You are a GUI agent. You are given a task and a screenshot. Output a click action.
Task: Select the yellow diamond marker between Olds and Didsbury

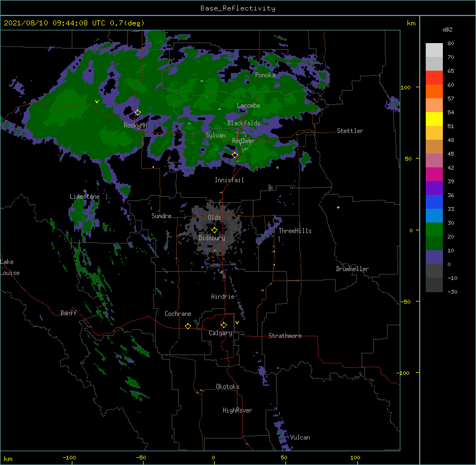pyautogui.click(x=214, y=230)
